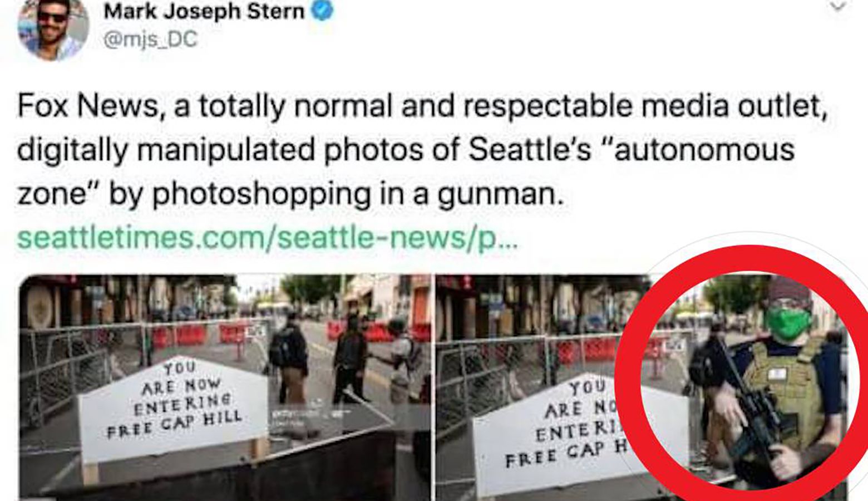Click the gunman's tan tactical vest

coord(785,396)
